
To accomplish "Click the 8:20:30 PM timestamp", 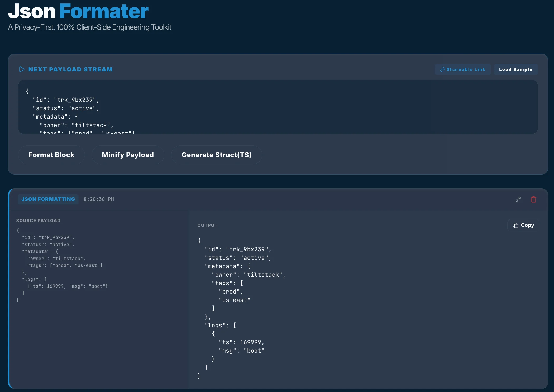I will pyautogui.click(x=99, y=199).
